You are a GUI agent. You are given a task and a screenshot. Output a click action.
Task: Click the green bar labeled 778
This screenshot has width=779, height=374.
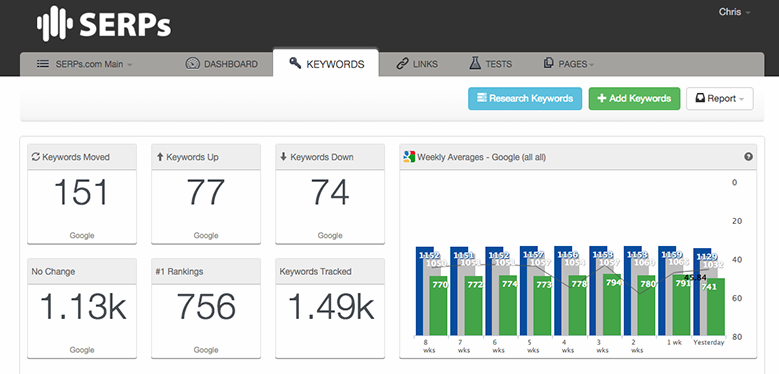point(577,305)
